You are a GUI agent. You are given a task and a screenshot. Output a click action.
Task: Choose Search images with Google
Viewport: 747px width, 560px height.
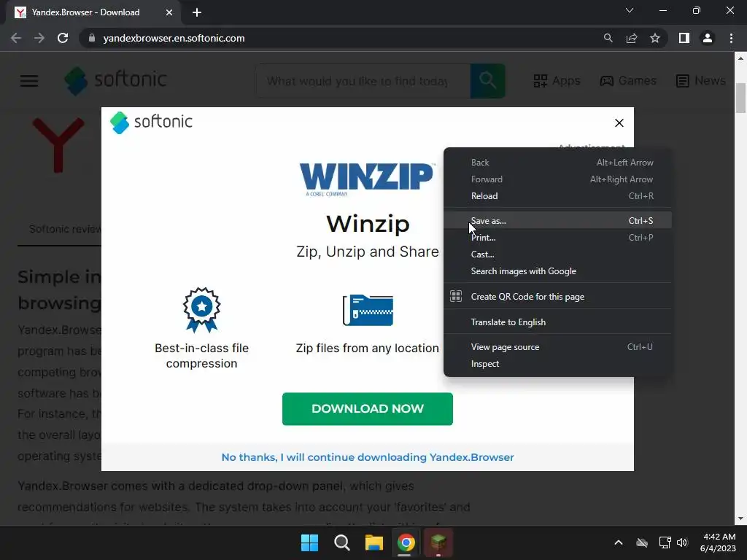tap(557, 271)
